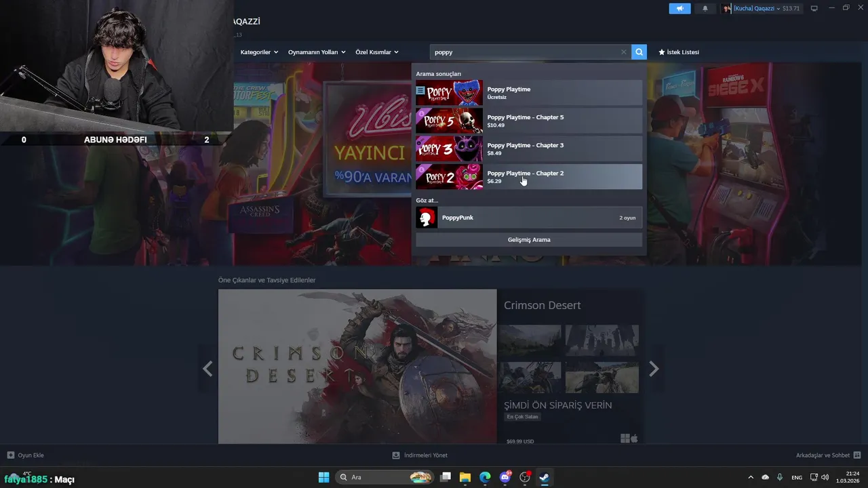Open the Crimson Desert featured banner
This screenshot has height=488, width=868.
point(357,367)
